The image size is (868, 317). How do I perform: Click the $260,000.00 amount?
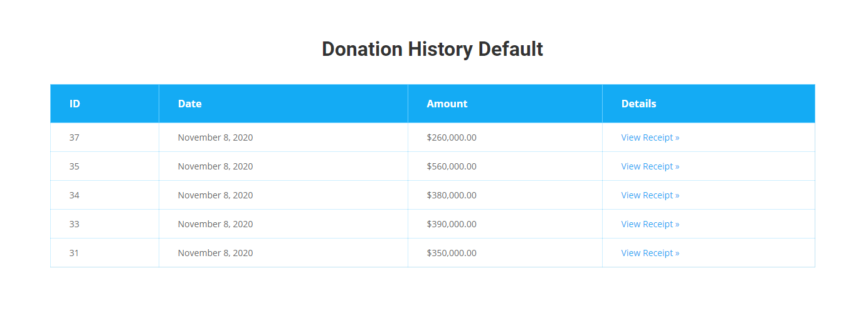(451, 137)
